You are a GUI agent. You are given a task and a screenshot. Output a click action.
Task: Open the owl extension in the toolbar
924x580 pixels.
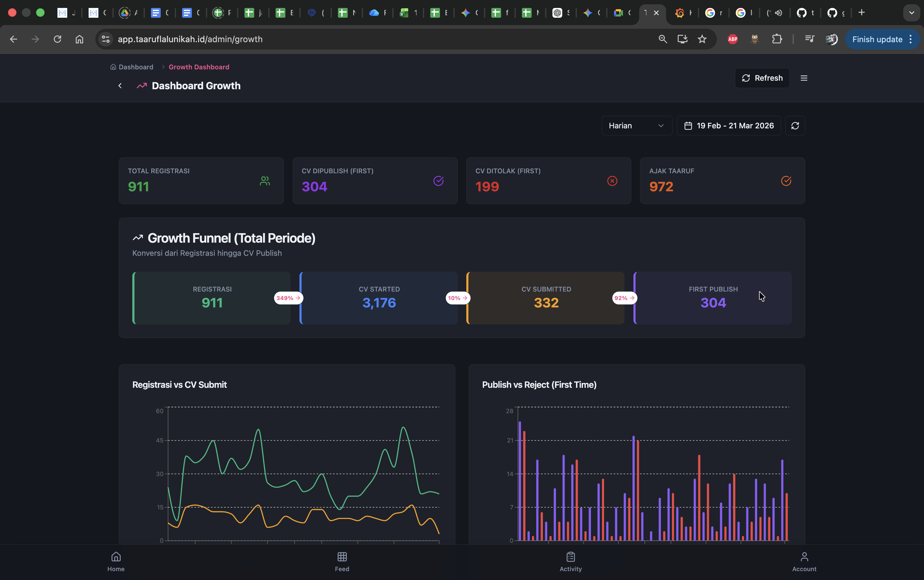coord(754,39)
